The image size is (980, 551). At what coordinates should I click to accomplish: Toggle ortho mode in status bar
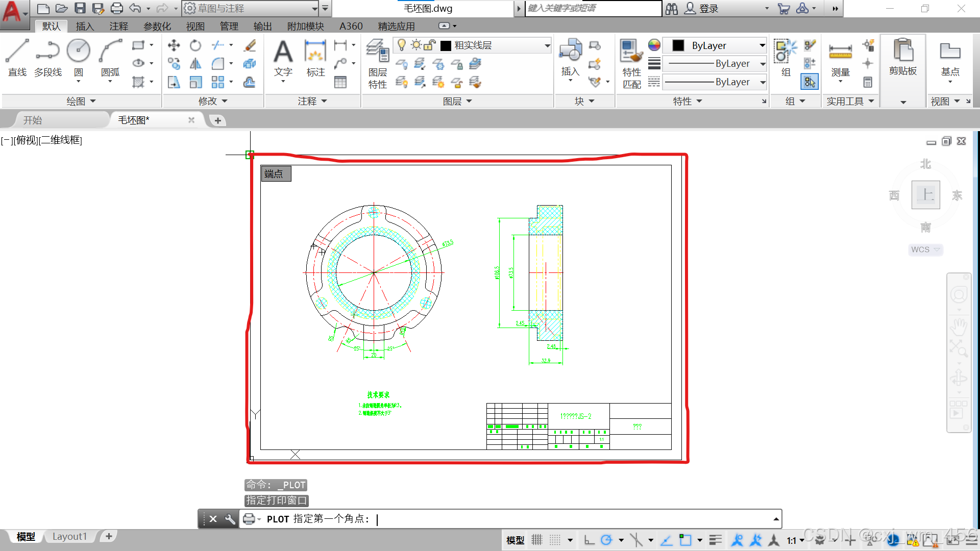tap(589, 540)
